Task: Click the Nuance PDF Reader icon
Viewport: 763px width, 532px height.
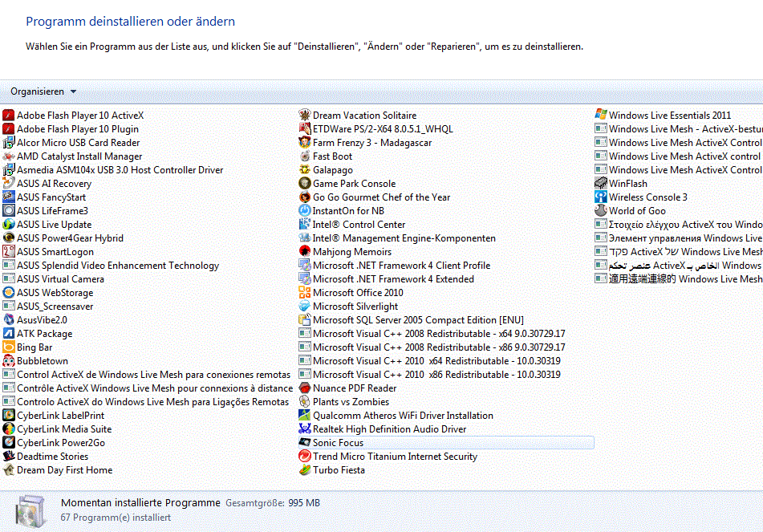Action: coord(305,388)
